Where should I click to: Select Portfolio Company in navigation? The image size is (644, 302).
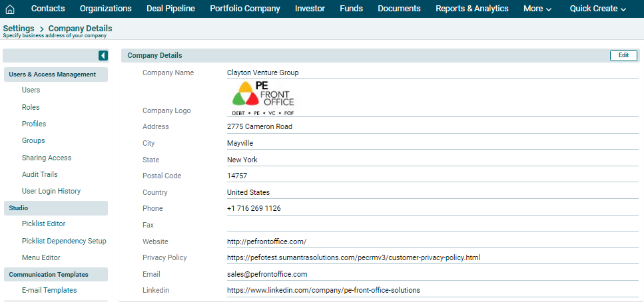[244, 9]
